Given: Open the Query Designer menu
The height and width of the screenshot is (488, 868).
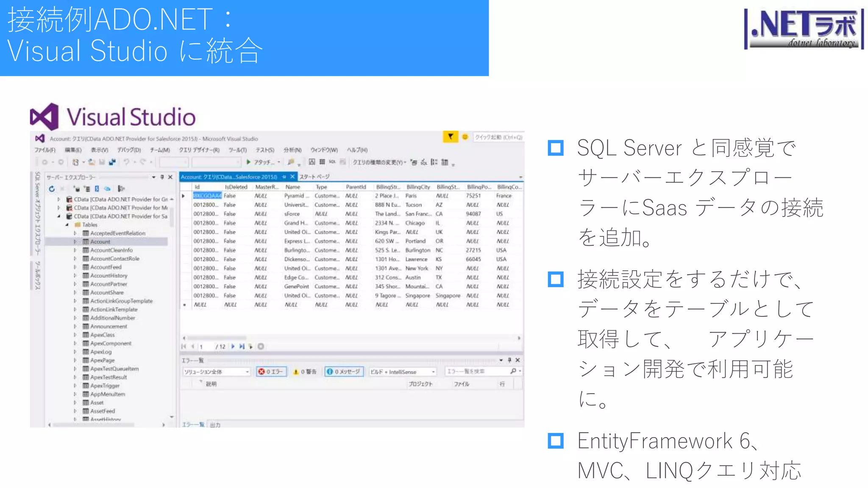Looking at the screenshot, I should tap(199, 150).
